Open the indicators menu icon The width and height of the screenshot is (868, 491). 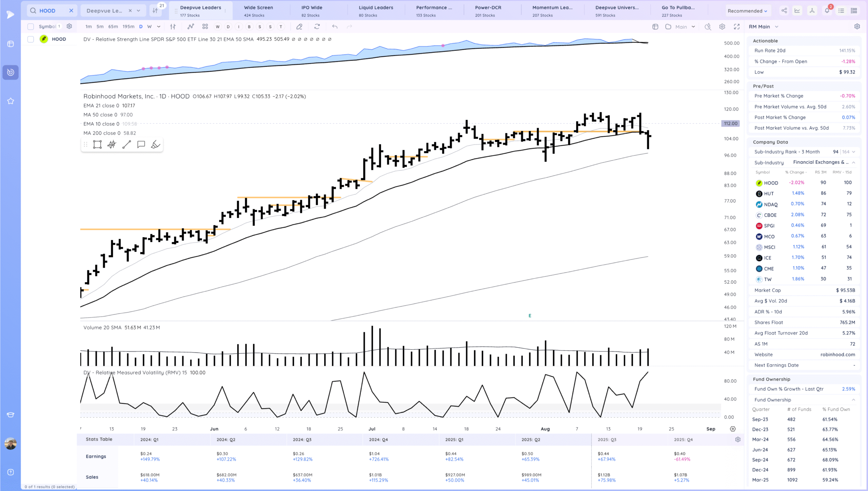pos(191,26)
